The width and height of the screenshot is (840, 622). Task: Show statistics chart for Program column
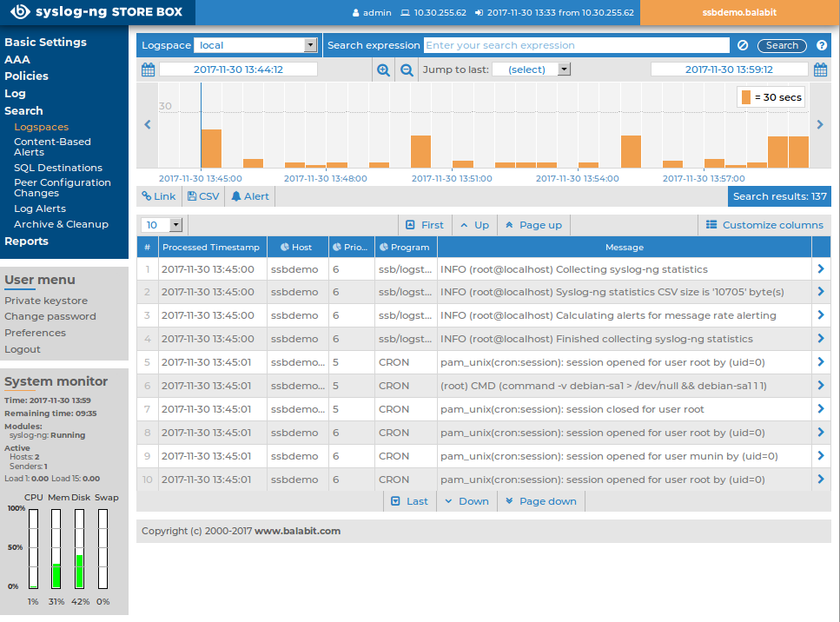click(384, 247)
